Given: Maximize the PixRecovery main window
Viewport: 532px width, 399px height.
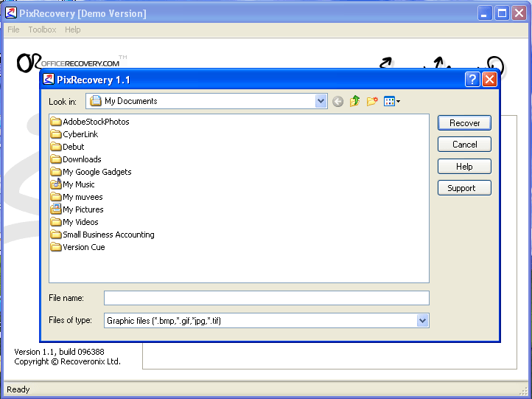Looking at the screenshot, I should coord(502,13).
